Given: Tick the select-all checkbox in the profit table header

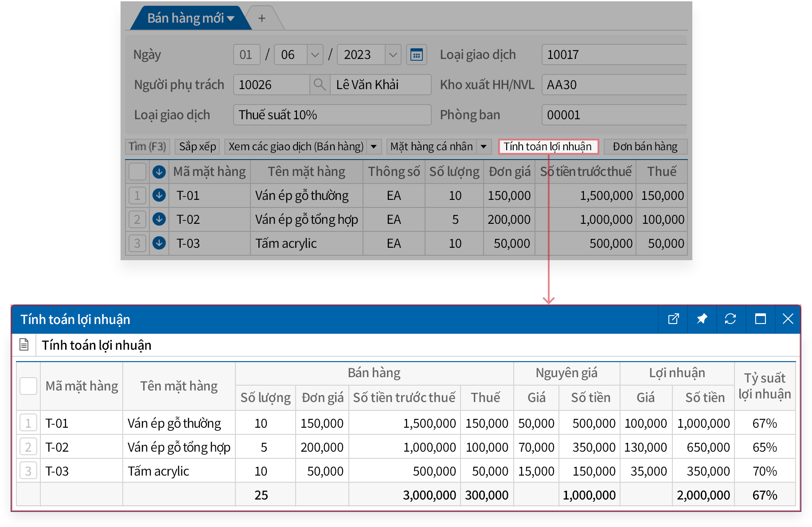Looking at the screenshot, I should 28,386.
